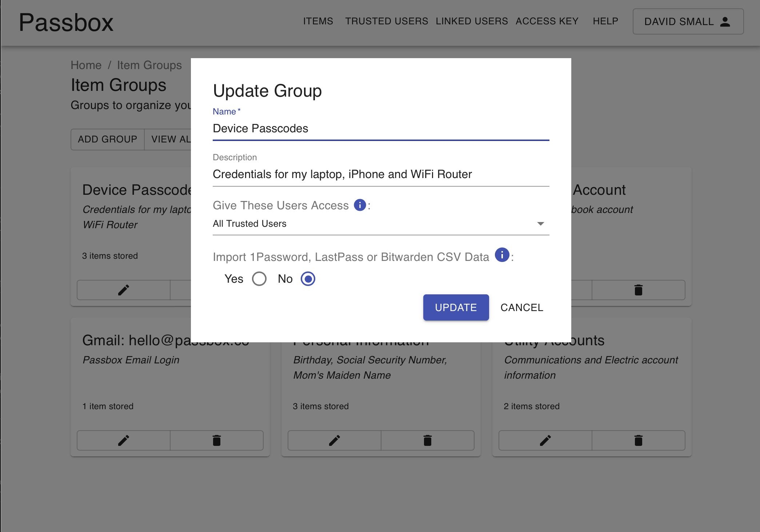Click the dropdown arrow for user access
This screenshot has width=760, height=532.
point(540,224)
